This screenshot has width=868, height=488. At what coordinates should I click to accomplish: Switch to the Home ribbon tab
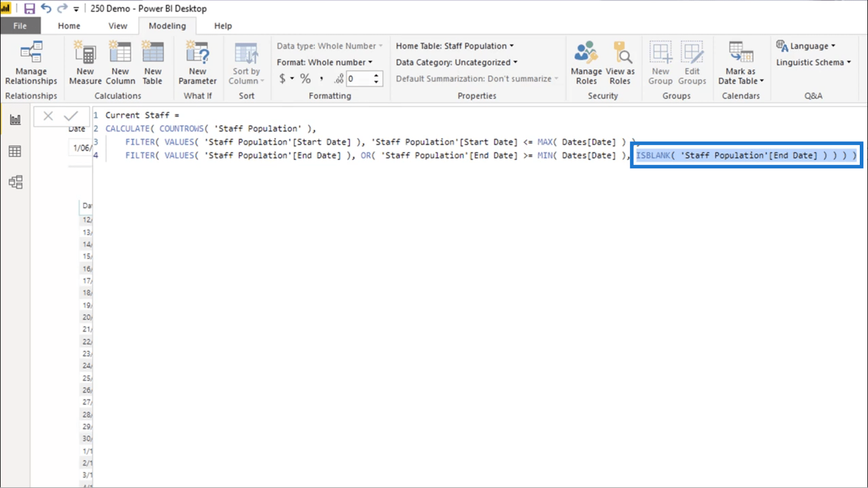(x=69, y=25)
